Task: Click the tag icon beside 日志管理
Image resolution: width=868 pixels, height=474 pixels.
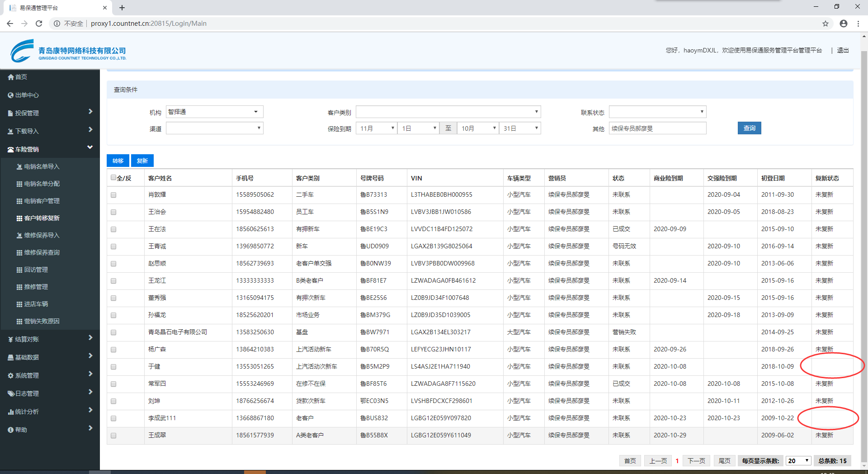Action: click(x=11, y=394)
